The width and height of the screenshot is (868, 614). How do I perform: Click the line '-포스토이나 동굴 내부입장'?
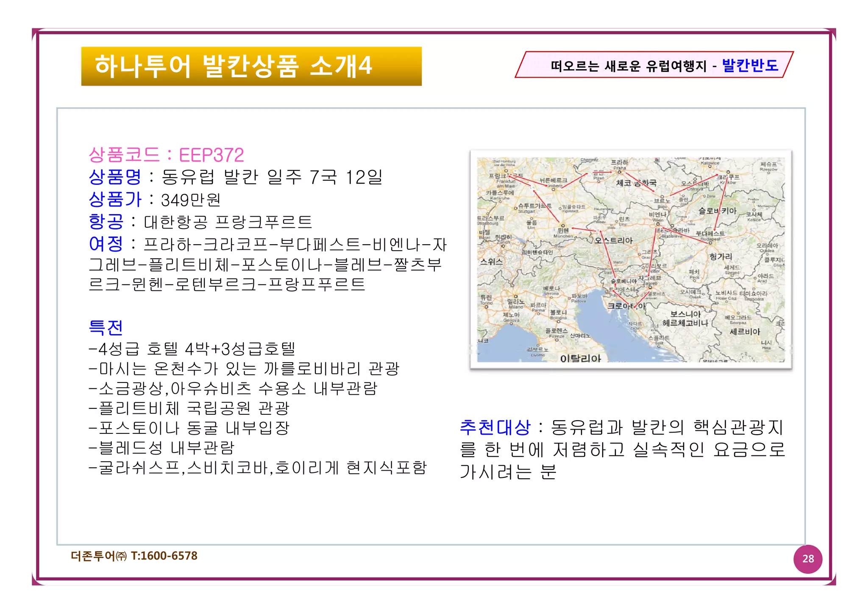click(x=189, y=428)
